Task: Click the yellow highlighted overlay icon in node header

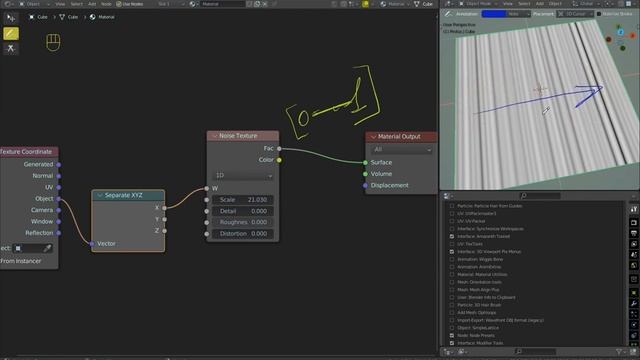Action: [x=365, y=4]
